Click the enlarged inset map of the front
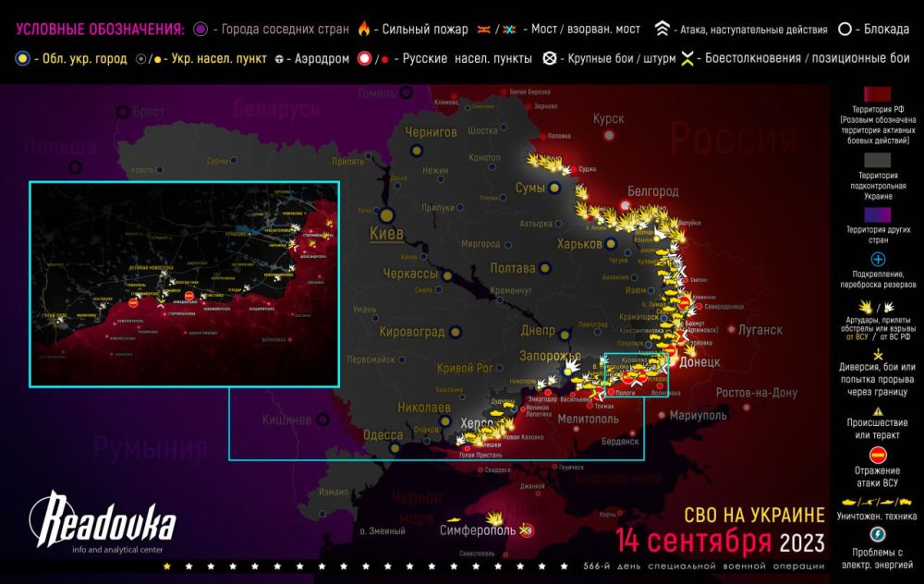This screenshot has width=924, height=584. point(185,282)
